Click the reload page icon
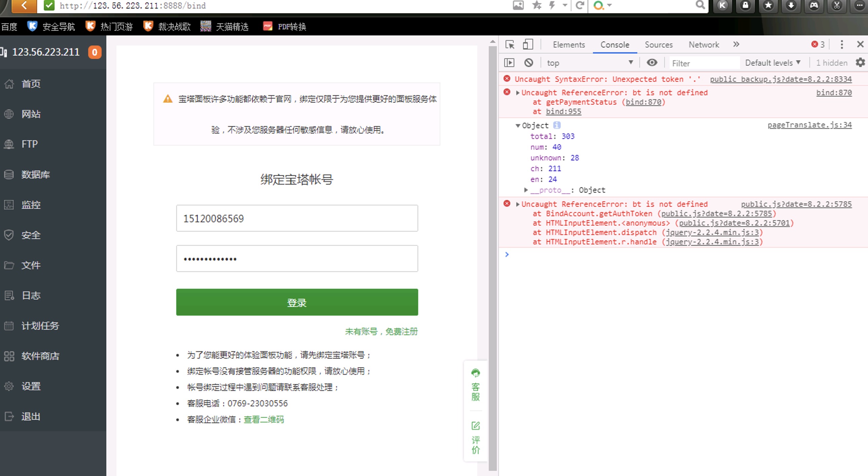868x476 pixels. tap(580, 5)
